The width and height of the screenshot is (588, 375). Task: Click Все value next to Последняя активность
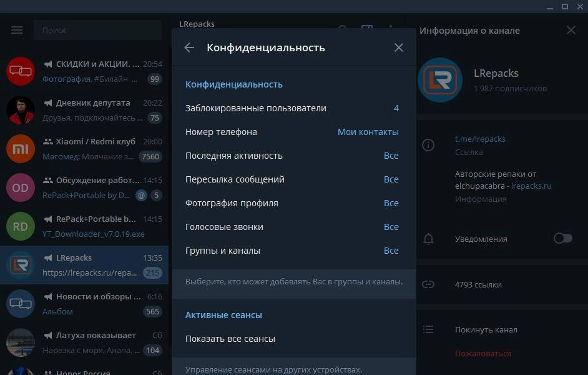tap(391, 156)
